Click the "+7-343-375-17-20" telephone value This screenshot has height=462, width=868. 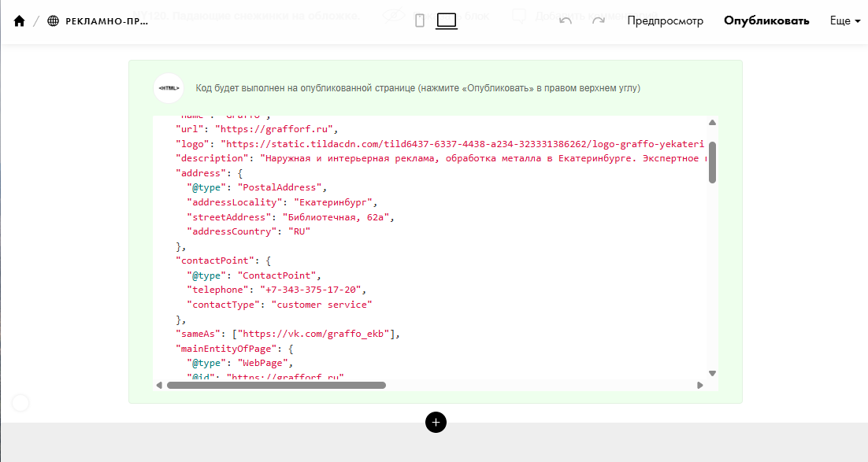(x=310, y=290)
